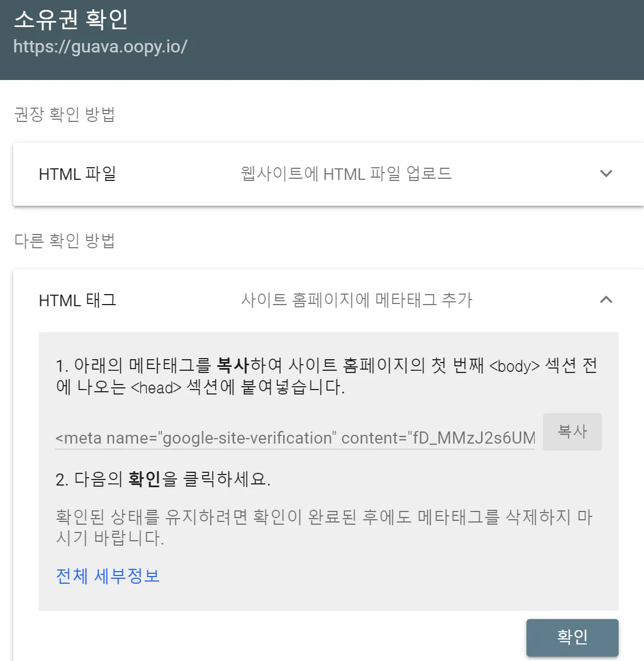Click the https://guava.oopy.io/ URL in header
The image size is (644, 661).
[100, 46]
